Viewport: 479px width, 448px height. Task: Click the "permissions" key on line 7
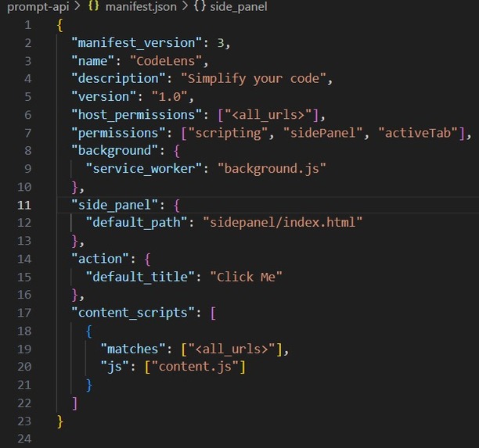[118, 133]
